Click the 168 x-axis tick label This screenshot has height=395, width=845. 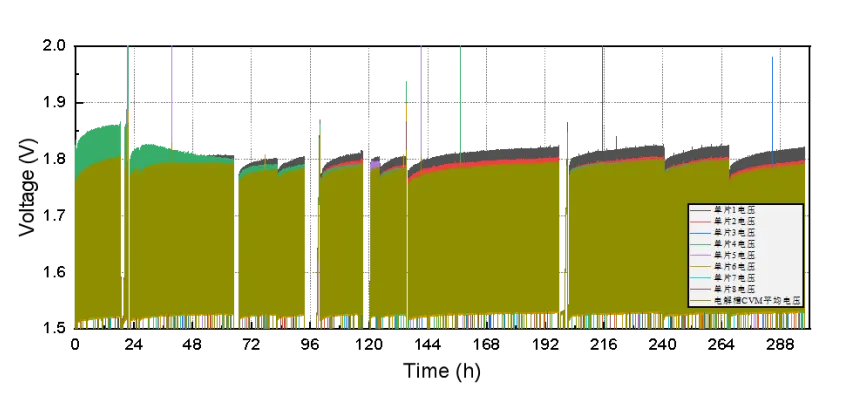point(487,345)
